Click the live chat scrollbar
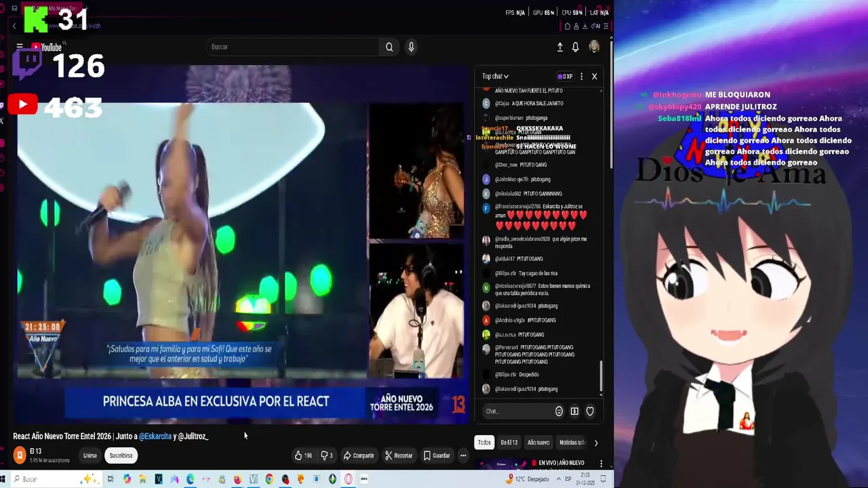The width and height of the screenshot is (868, 488). pyautogui.click(x=601, y=378)
